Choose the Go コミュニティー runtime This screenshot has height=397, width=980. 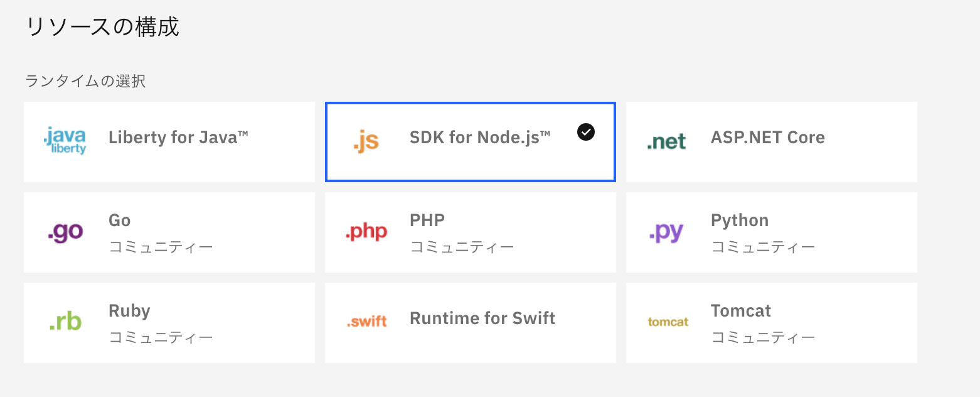click(x=169, y=232)
